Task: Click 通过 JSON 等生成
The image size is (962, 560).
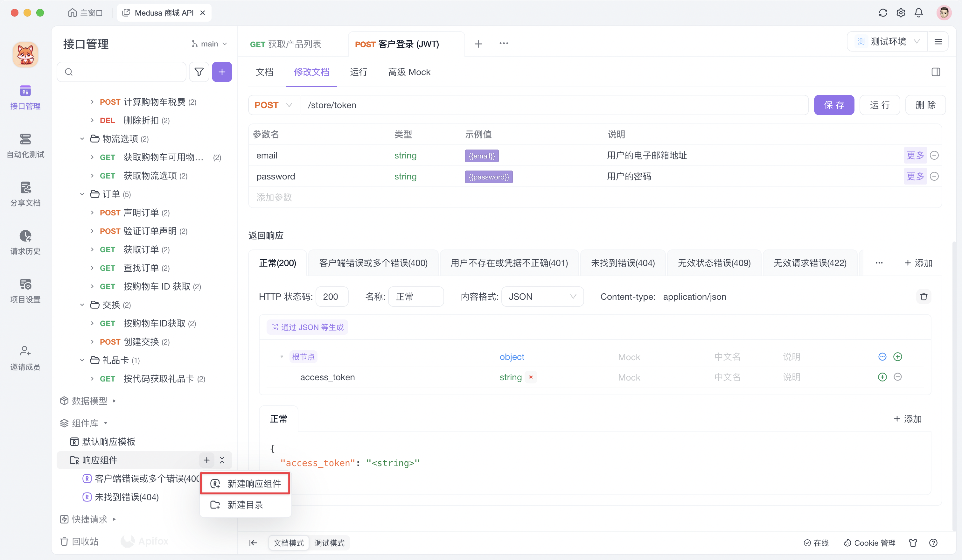Action: click(307, 327)
